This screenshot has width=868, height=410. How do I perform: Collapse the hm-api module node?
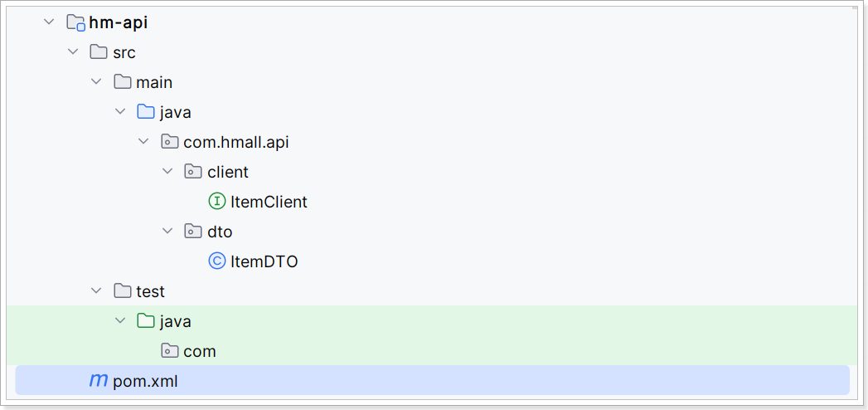click(x=49, y=22)
